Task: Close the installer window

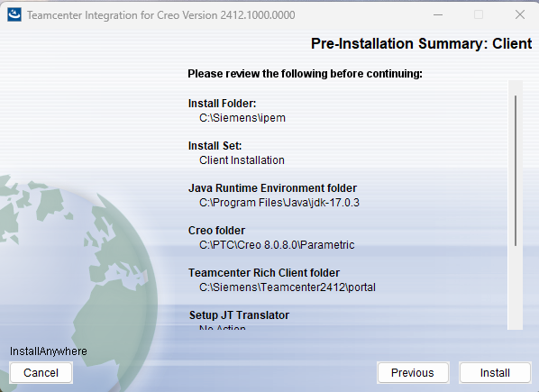Action: pos(520,14)
